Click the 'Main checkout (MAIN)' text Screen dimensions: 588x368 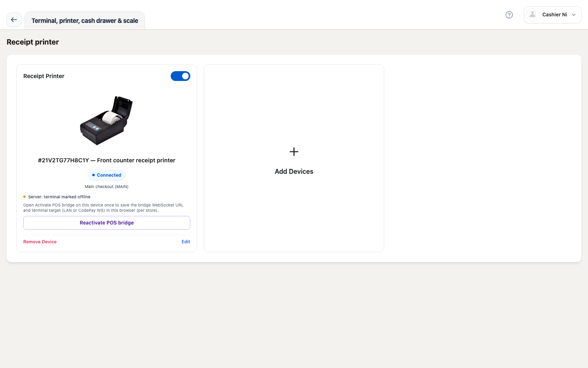(x=107, y=186)
